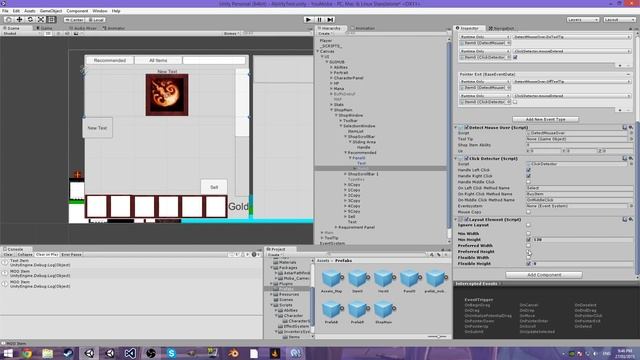Screen dimensions: 640x360
Task: Open the Assets menu
Action: [30, 11]
